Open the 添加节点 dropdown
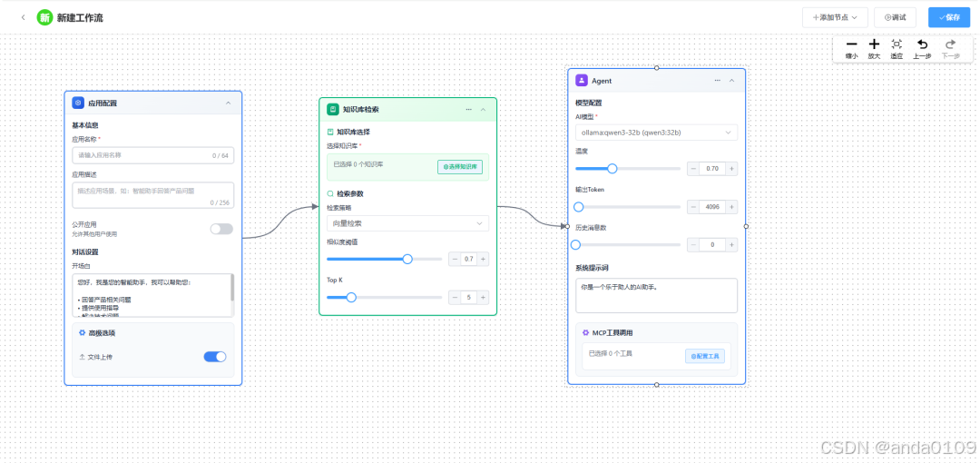The width and height of the screenshot is (980, 463). [x=835, y=17]
